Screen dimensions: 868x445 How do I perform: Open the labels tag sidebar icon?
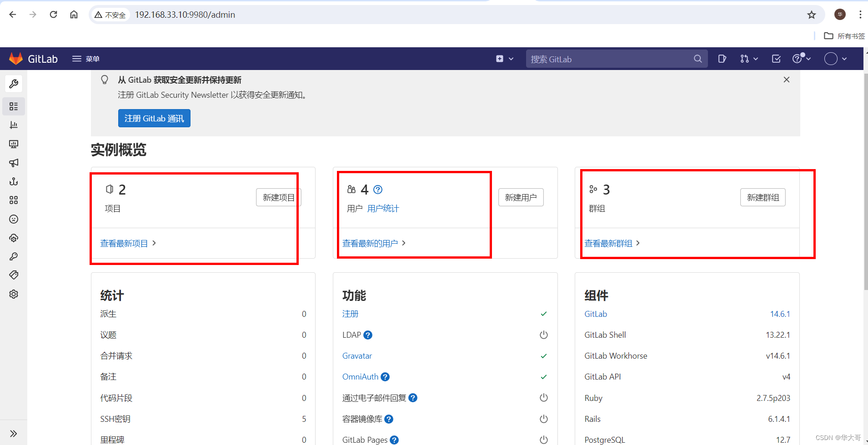pyautogui.click(x=14, y=275)
